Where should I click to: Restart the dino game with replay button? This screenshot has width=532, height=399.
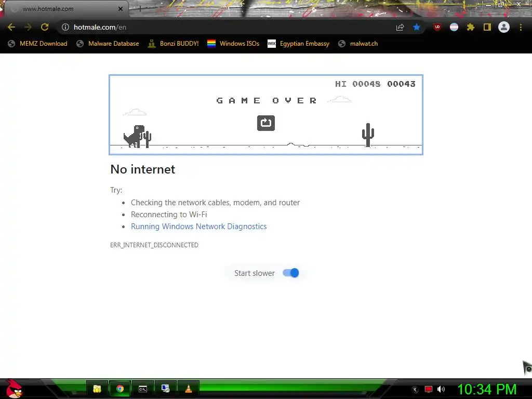tap(266, 123)
